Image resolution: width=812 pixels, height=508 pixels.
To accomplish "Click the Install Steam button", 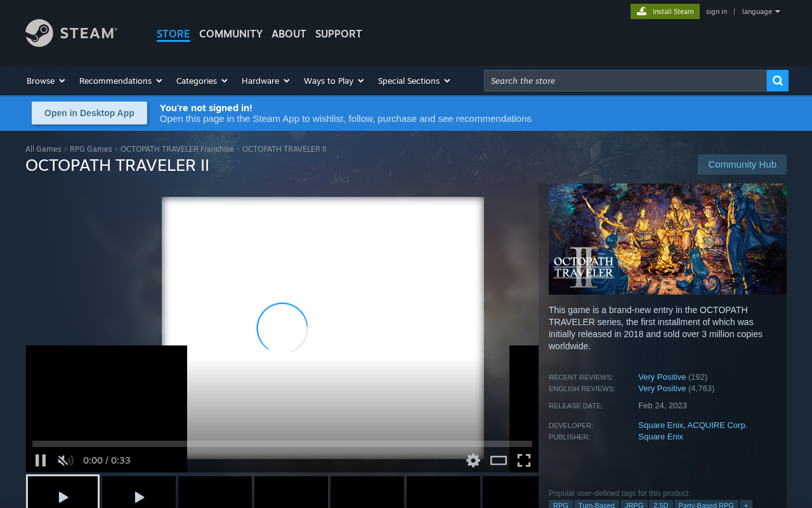I will [x=665, y=11].
